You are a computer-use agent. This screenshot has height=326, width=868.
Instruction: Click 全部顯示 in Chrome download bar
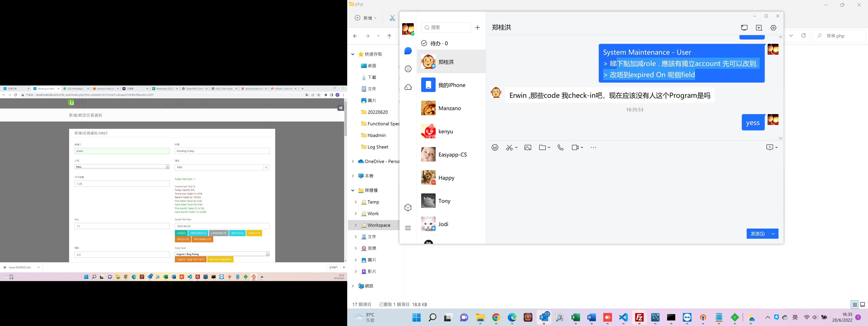[333, 267]
